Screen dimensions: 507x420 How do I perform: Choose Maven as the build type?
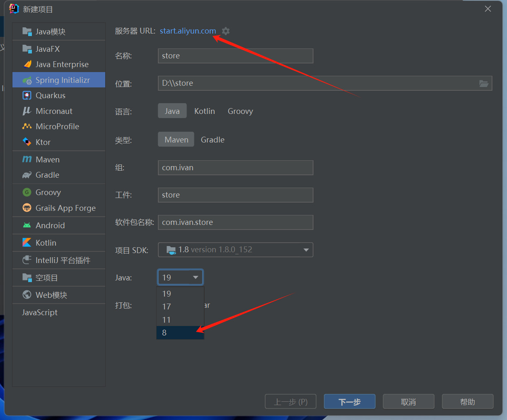pyautogui.click(x=176, y=140)
